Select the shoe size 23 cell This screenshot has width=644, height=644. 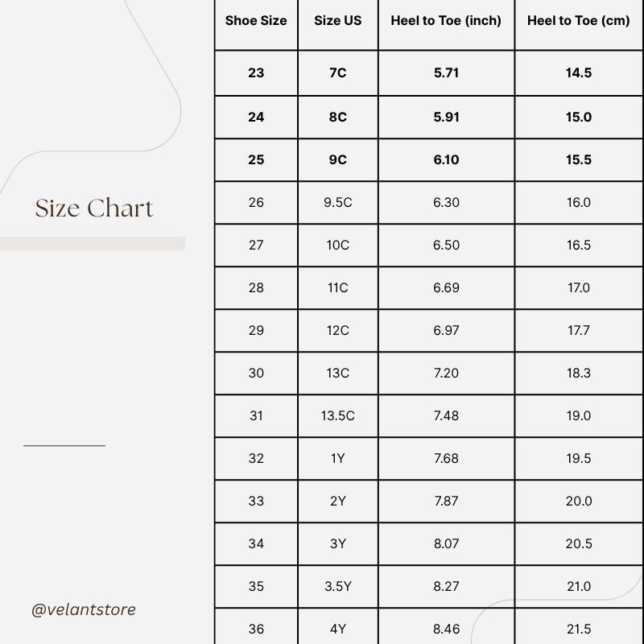click(x=256, y=72)
